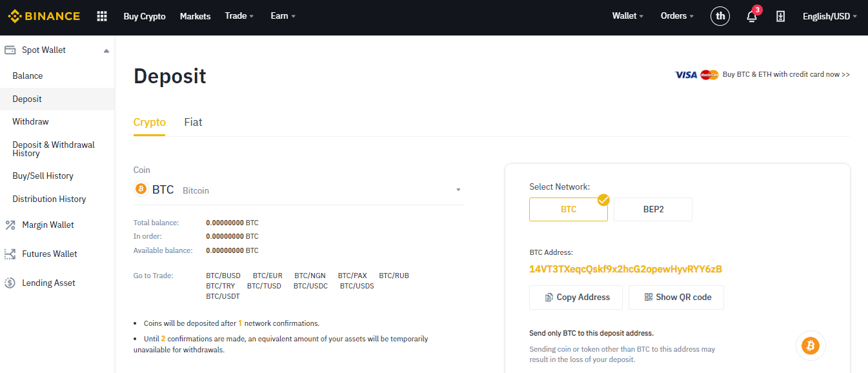Open the BTC/TUSD trading pair
868x373 pixels.
pyautogui.click(x=265, y=286)
